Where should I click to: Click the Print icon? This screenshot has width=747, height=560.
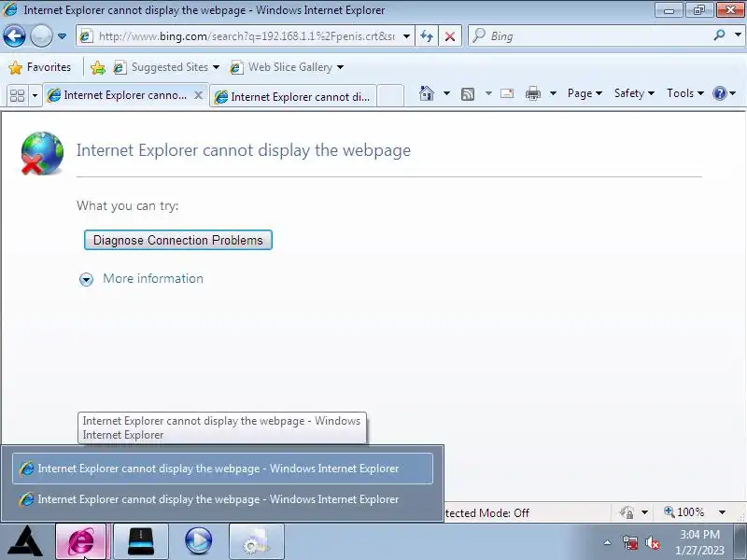point(532,94)
